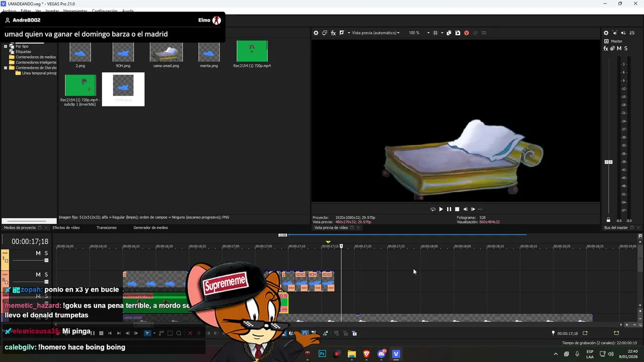The height and width of the screenshot is (362, 644).
Task: Click the 00:00:17;18 timecode display
Action: [x=30, y=242]
